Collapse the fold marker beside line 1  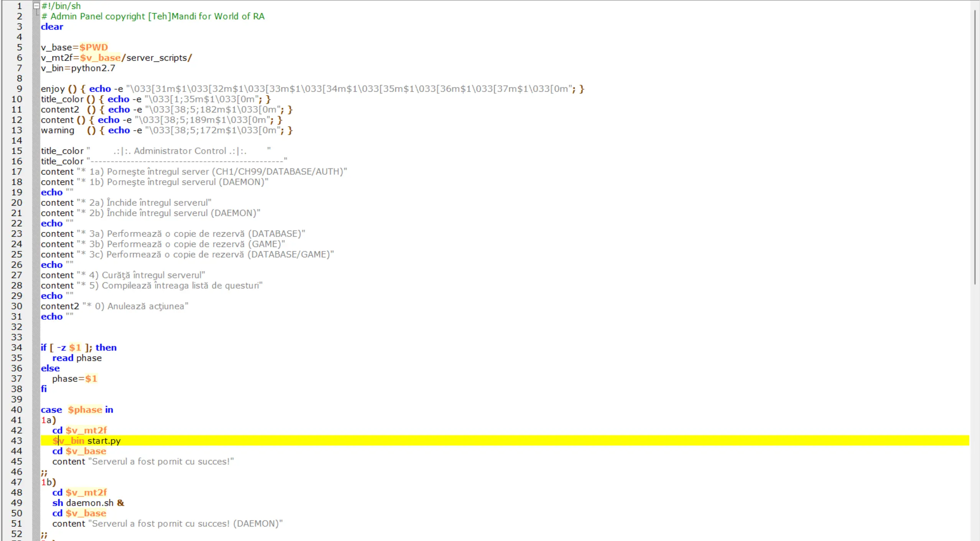coord(36,6)
